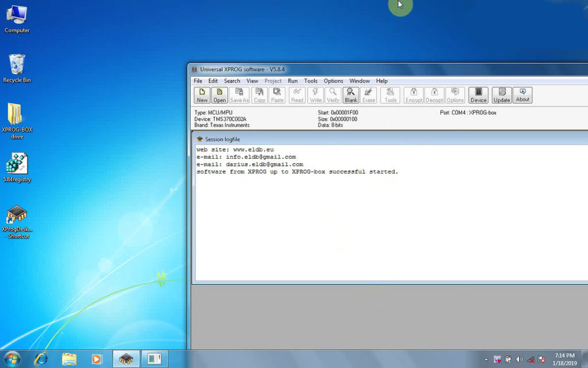The width and height of the screenshot is (588, 368).
Task: Click the Options toolbar button
Action: 455,95
